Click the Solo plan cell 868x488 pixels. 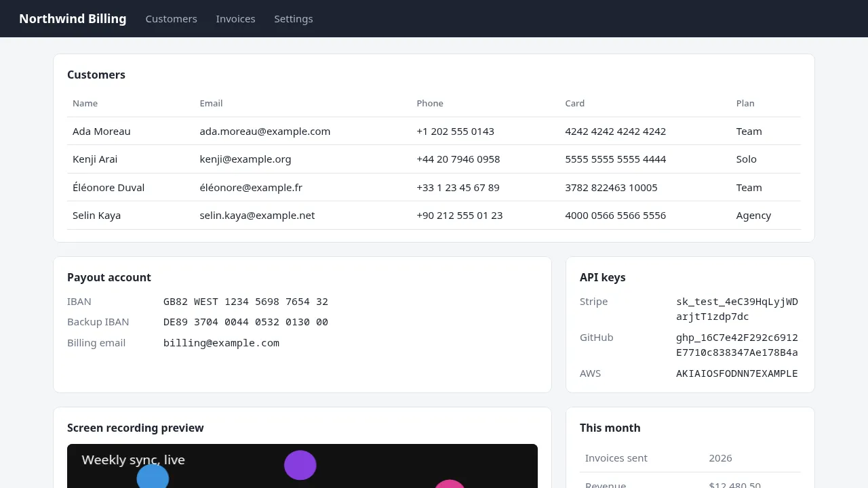[x=747, y=159]
